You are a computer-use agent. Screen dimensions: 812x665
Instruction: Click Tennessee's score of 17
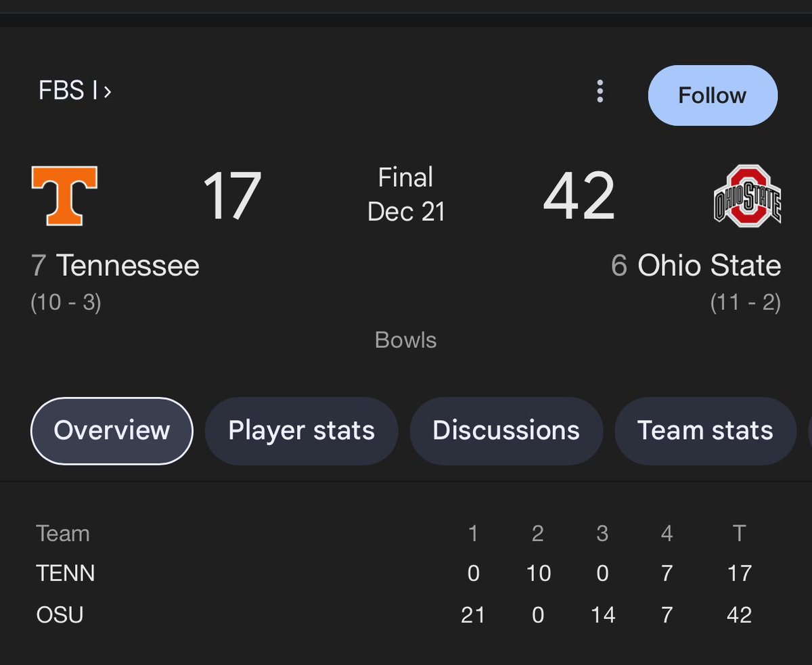coord(231,196)
